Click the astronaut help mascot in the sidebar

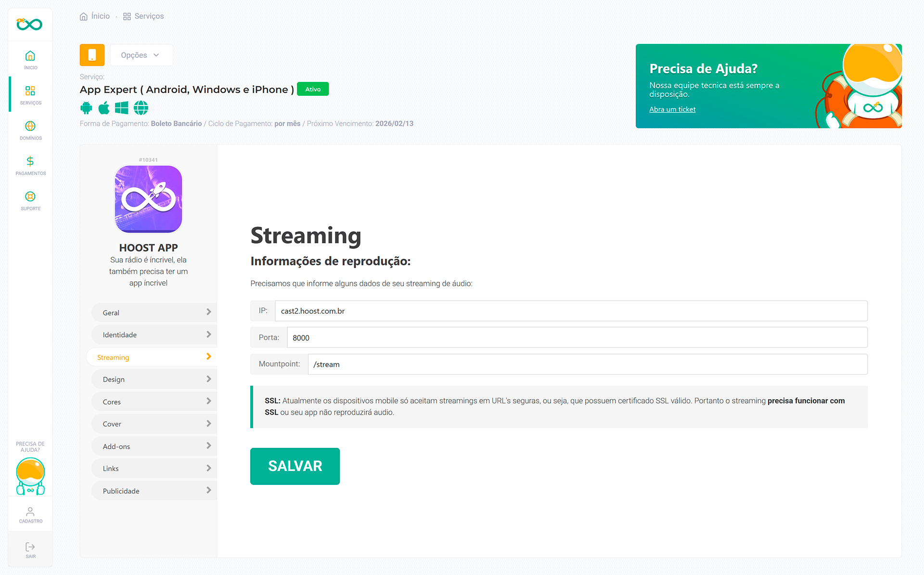pos(30,476)
